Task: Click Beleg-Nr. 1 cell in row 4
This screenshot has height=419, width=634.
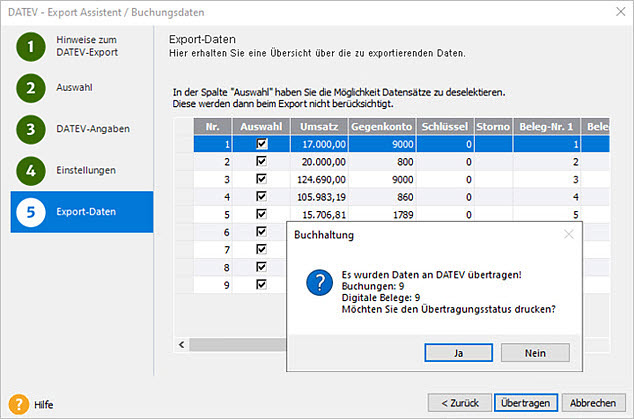Action: click(547, 197)
